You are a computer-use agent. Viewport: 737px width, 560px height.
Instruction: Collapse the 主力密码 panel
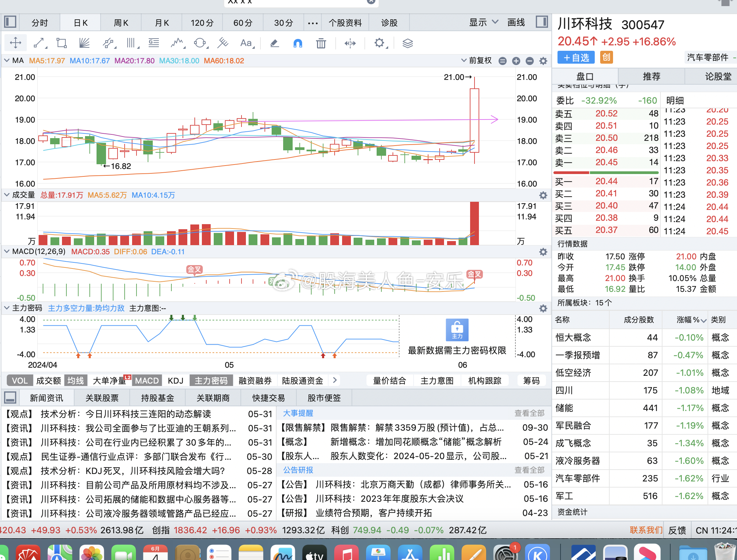tap(7, 308)
